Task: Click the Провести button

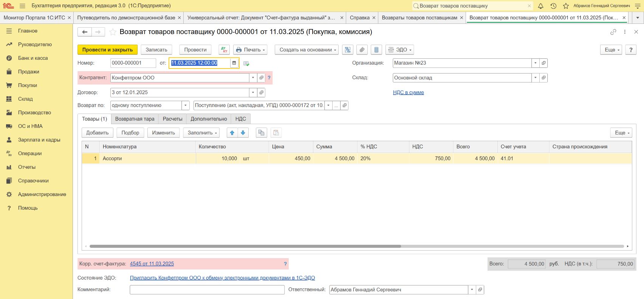Action: [195, 50]
